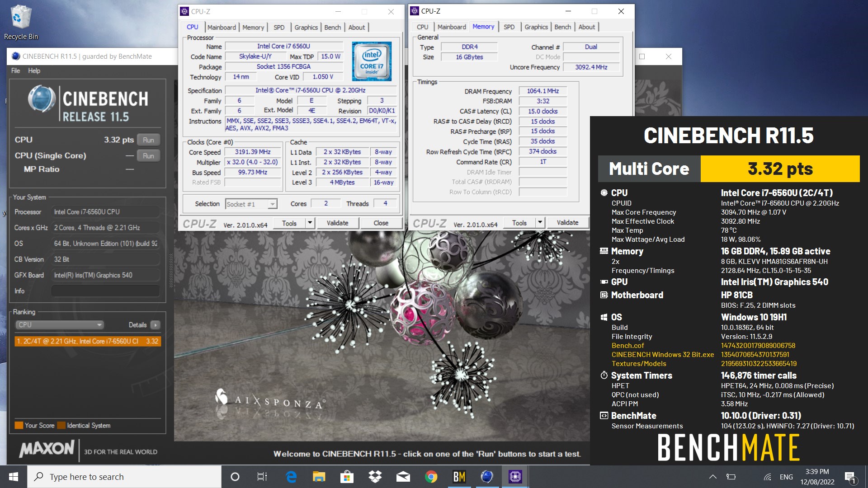Open Cinebench File menu
Screen dimensions: 868x488
coord(15,70)
